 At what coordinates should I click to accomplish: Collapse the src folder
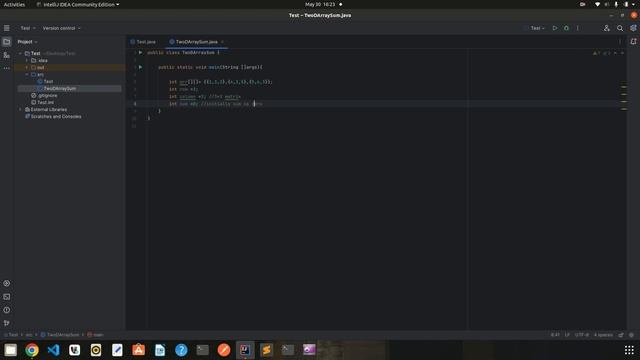point(27,75)
